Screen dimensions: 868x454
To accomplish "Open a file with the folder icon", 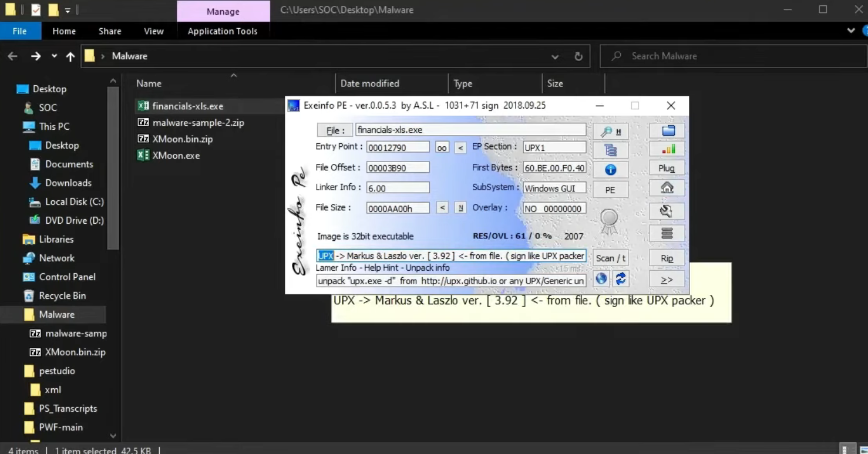I will click(x=667, y=130).
